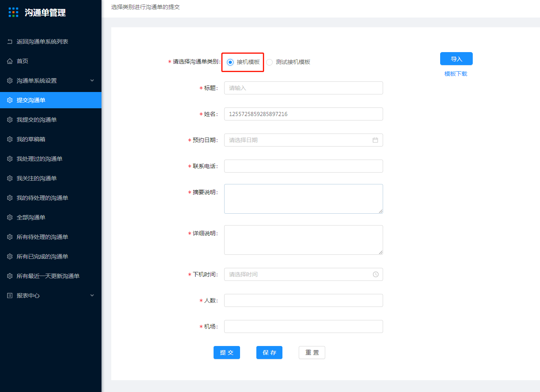
Task: Open 我关注的沟通单 menu item
Action: coord(51,178)
